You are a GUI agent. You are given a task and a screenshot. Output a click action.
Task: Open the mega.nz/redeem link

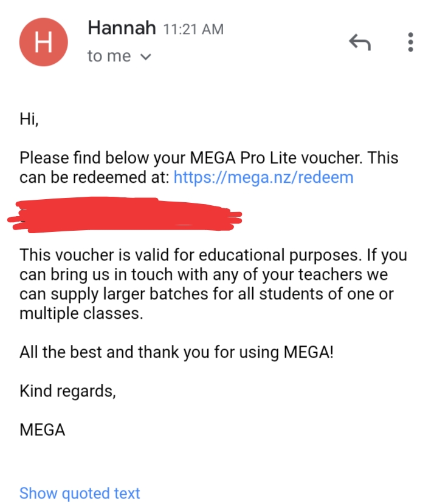point(263,177)
